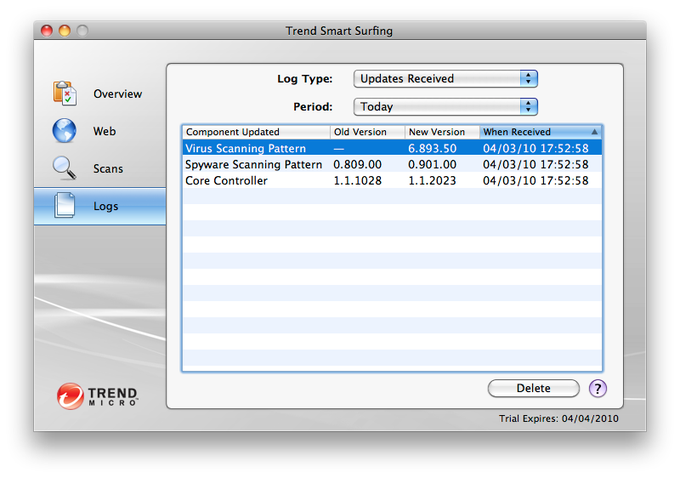680x478 pixels.
Task: Select the Core Controller row
Action: 392,180
